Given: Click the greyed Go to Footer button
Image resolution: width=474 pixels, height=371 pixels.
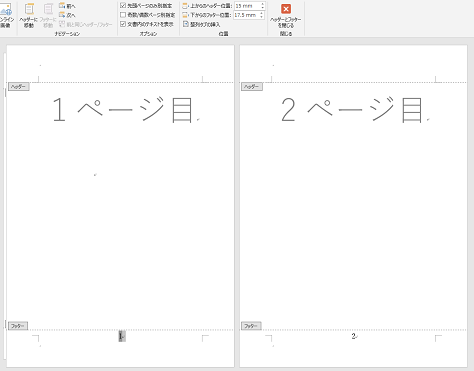Looking at the screenshot, I should (x=48, y=15).
